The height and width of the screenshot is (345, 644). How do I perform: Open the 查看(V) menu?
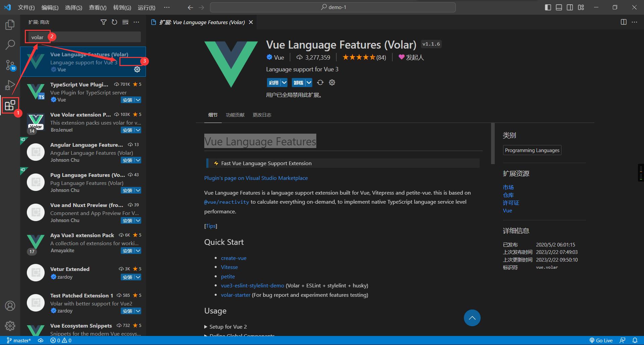[x=98, y=7]
